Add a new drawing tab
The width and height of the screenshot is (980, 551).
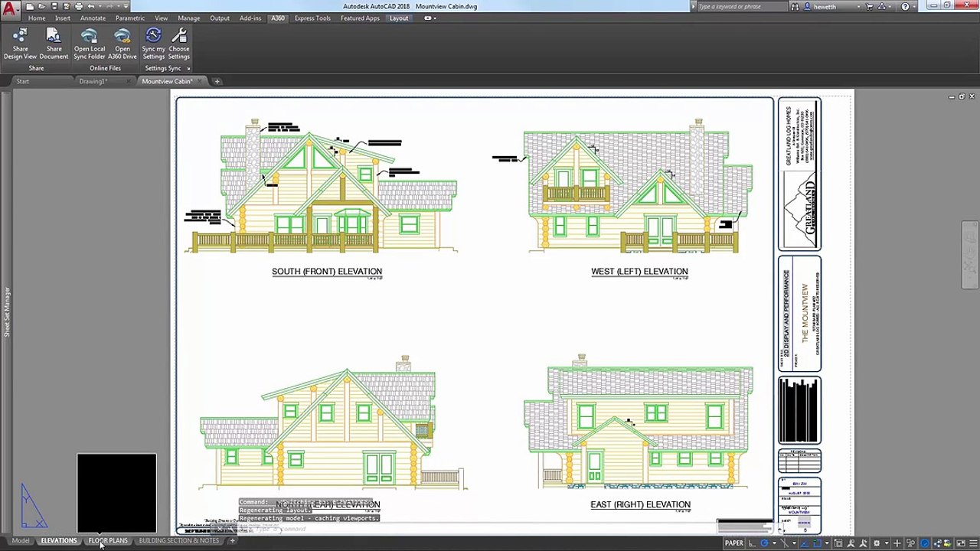pos(217,81)
